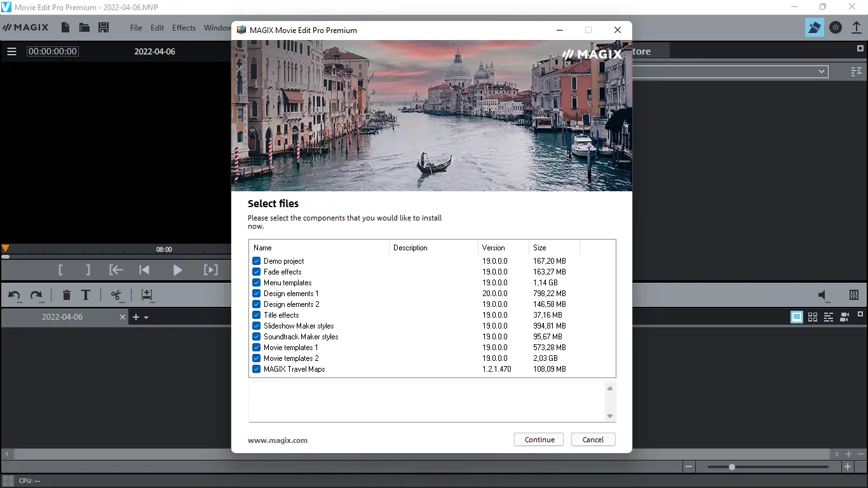This screenshot has height=488, width=868.
Task: Deselect the Menu templates checkbox
Action: click(x=256, y=282)
